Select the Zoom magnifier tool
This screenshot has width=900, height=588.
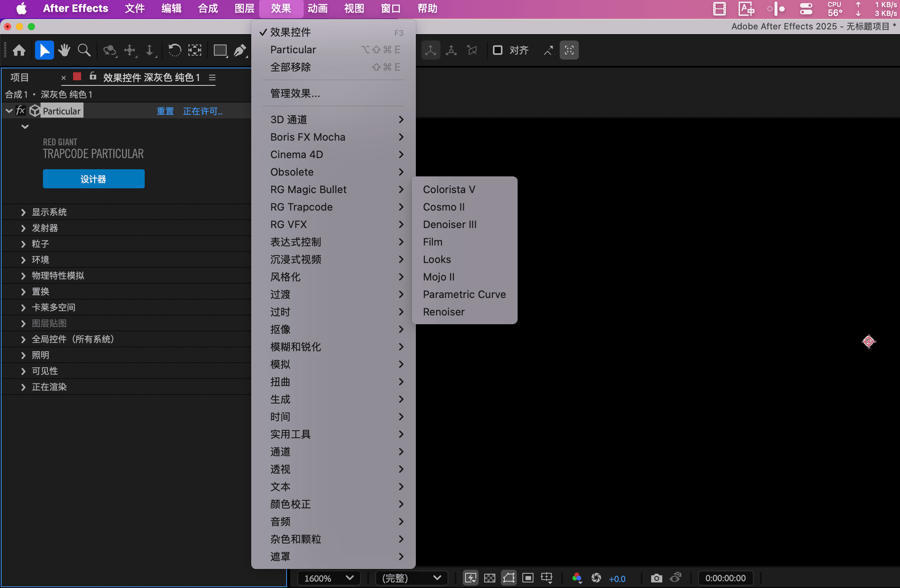coord(84,50)
